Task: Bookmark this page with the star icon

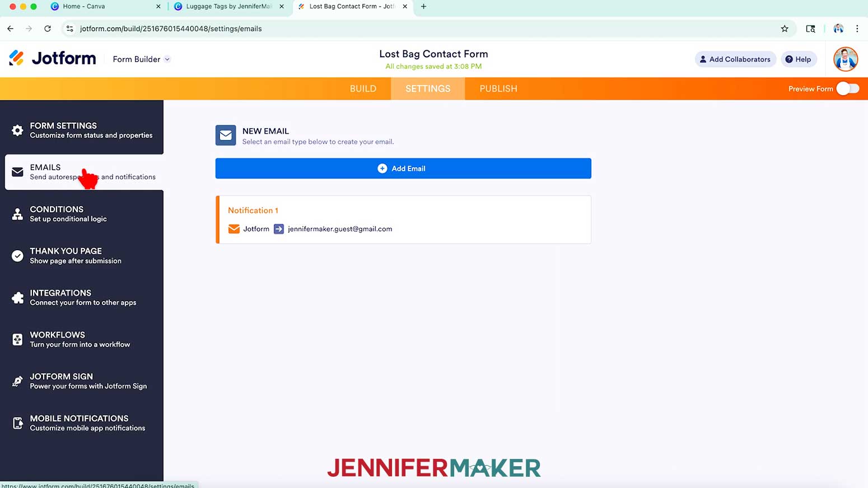Action: click(785, 29)
